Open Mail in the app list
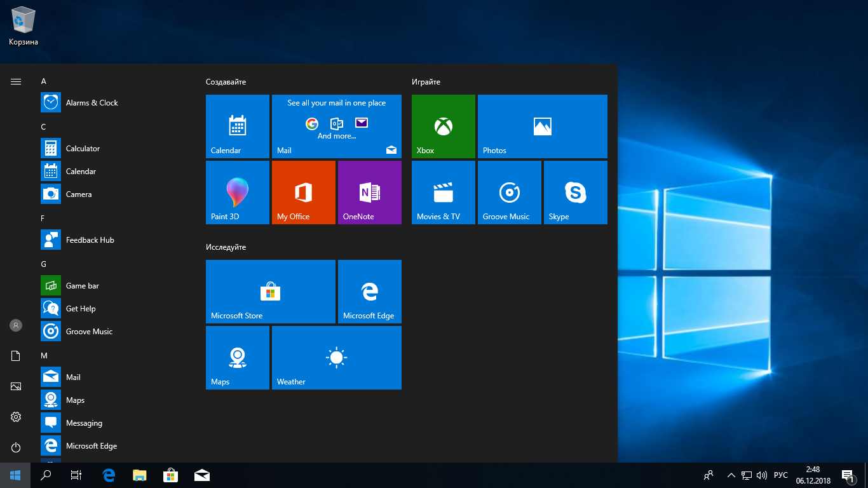Screen dimensions: 868x488 (114, 377)
